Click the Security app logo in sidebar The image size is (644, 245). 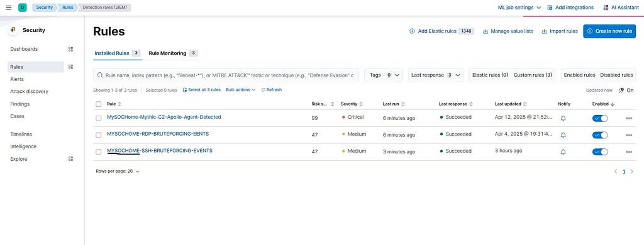click(x=13, y=30)
